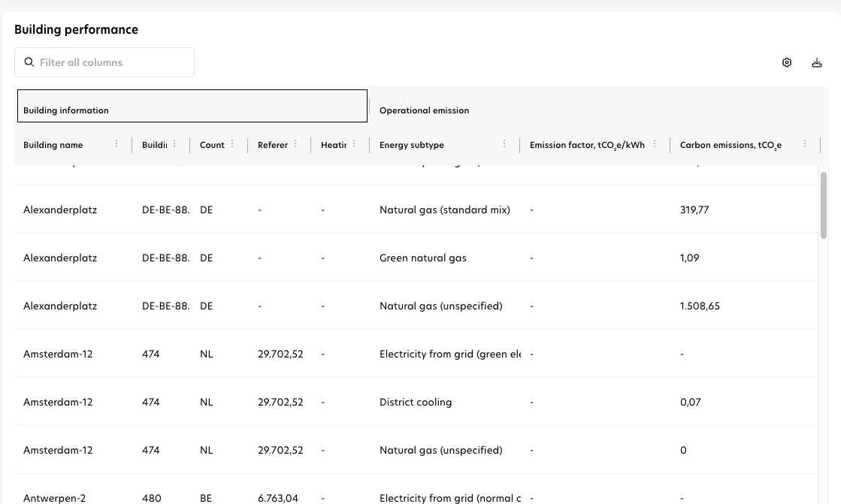Click Natural gas (standard mix) cell
841x504 pixels.
[445, 210]
